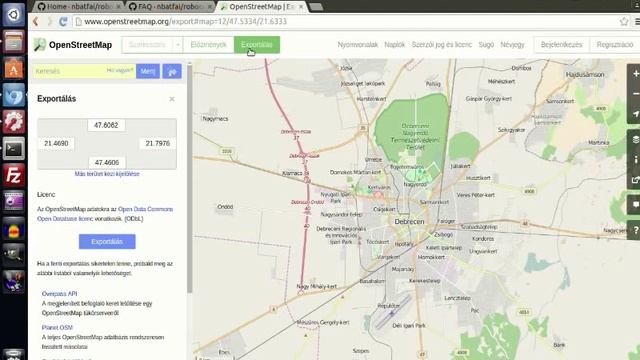
Task: Click the Bejelentkezés login button
Action: (x=561, y=44)
